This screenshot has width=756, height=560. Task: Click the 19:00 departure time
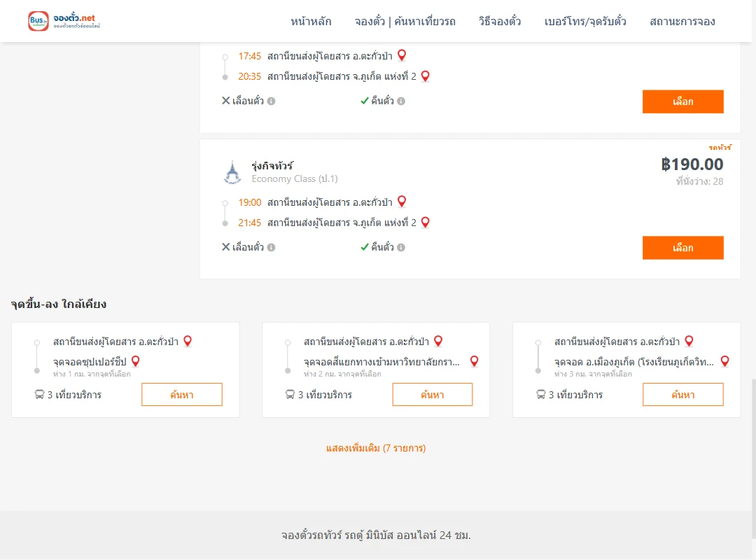pyautogui.click(x=250, y=202)
